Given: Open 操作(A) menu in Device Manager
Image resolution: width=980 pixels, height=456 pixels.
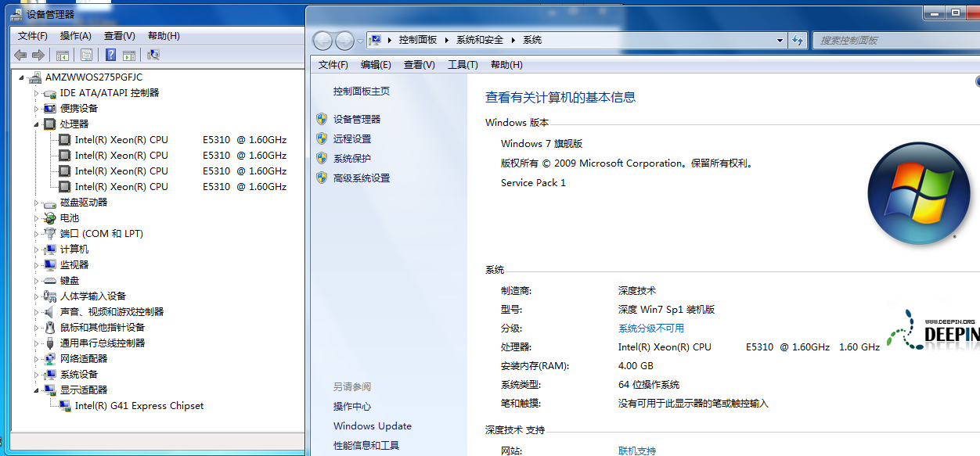Looking at the screenshot, I should pyautogui.click(x=75, y=36).
